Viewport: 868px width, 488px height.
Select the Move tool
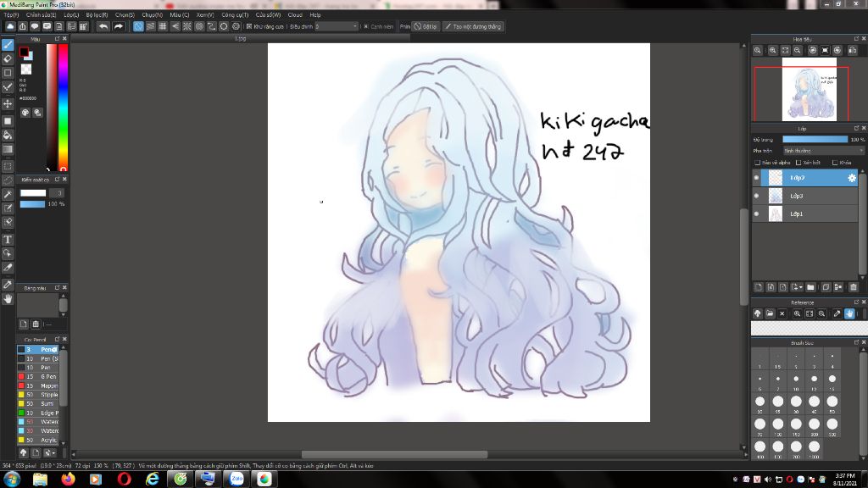(x=8, y=104)
